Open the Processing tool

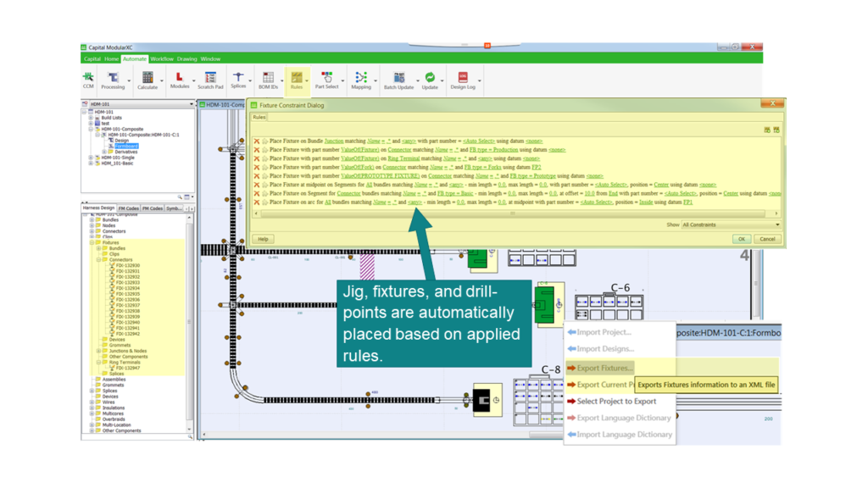pyautogui.click(x=113, y=80)
